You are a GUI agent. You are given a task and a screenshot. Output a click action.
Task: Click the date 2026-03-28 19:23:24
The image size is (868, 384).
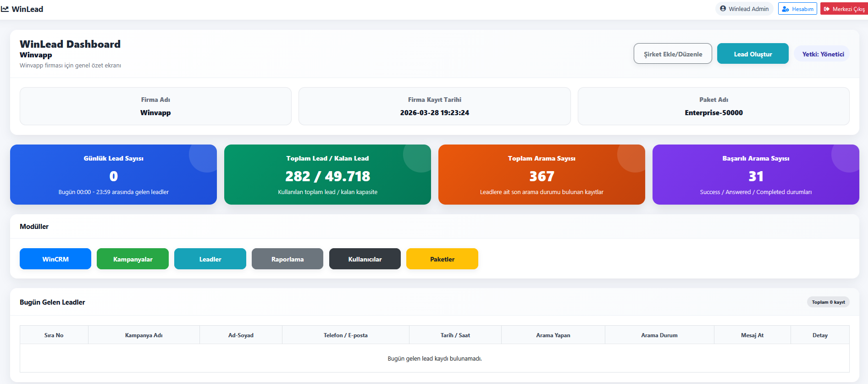pos(435,112)
